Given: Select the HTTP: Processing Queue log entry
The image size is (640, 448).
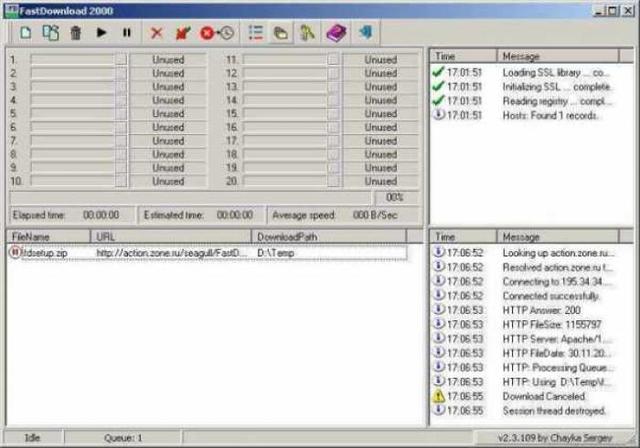Looking at the screenshot, I should point(524,367).
